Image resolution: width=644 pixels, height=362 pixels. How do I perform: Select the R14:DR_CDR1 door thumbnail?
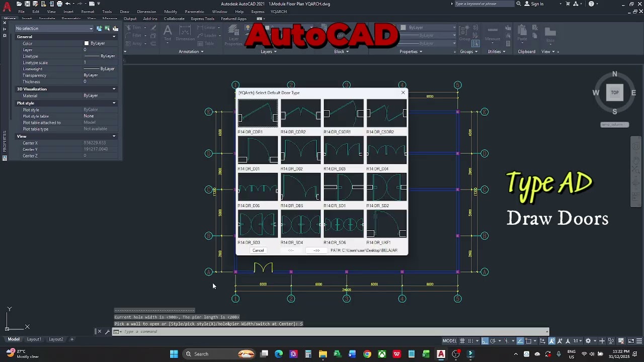258,113
